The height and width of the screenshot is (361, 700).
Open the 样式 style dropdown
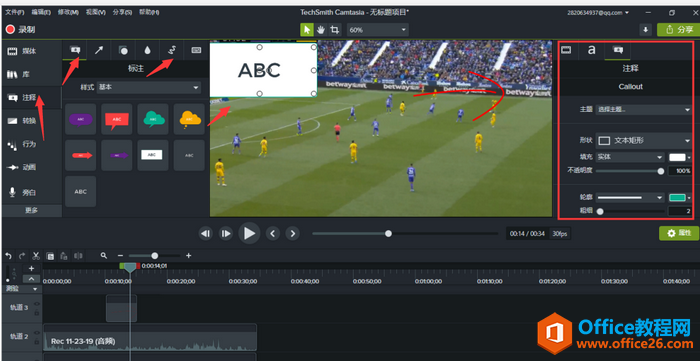(x=149, y=87)
